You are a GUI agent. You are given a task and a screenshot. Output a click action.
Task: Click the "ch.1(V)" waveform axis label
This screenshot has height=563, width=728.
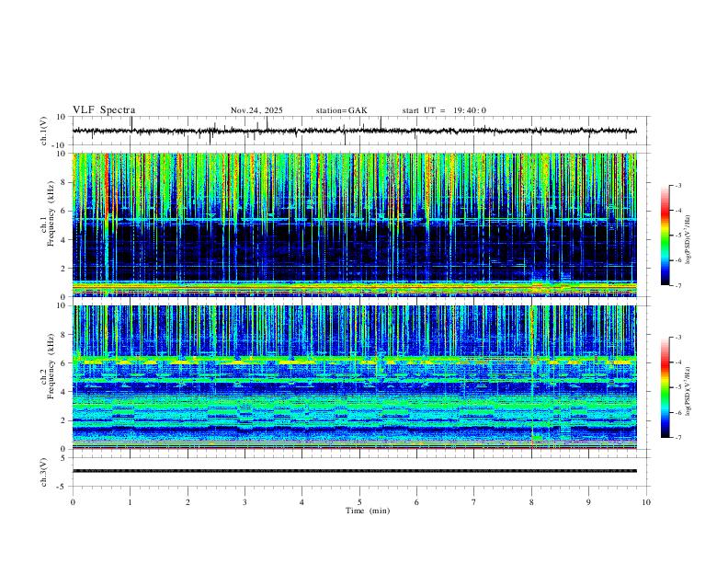pyautogui.click(x=44, y=131)
